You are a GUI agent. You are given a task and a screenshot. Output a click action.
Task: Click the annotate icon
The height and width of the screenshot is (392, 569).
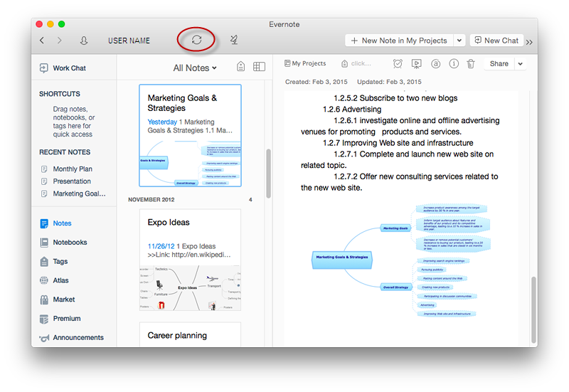coord(435,63)
